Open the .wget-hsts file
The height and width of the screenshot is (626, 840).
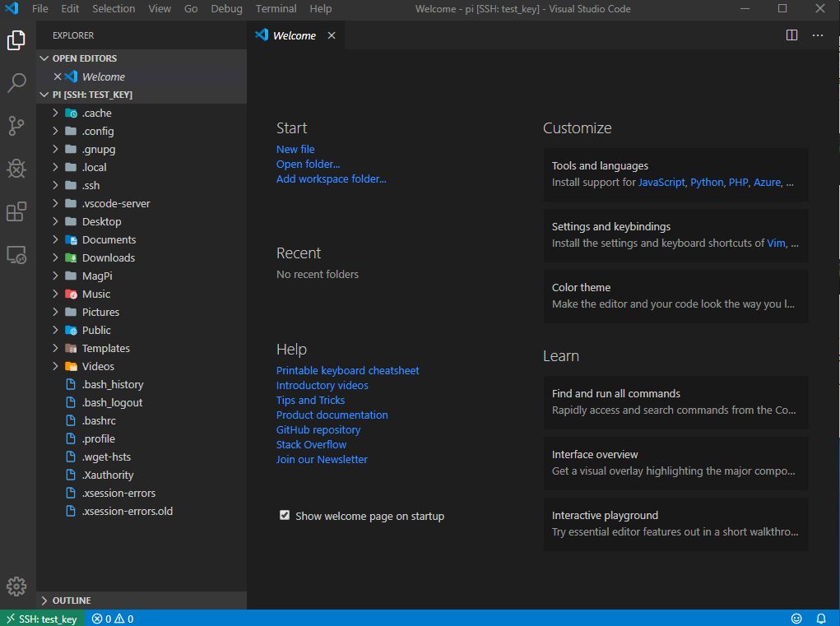(x=142, y=457)
